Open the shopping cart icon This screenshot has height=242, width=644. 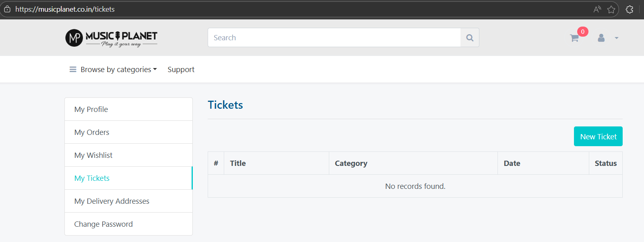pos(574,38)
